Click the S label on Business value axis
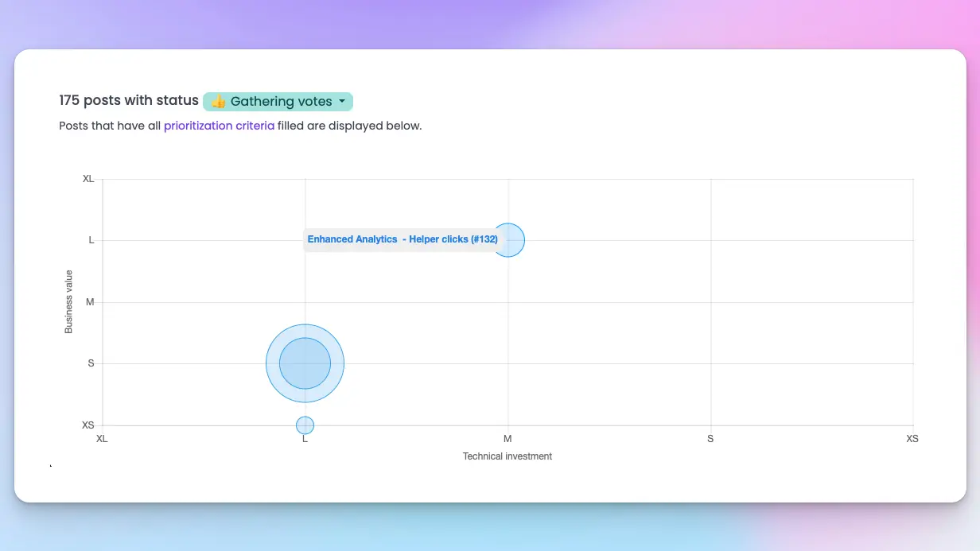The width and height of the screenshot is (980, 551). [91, 363]
